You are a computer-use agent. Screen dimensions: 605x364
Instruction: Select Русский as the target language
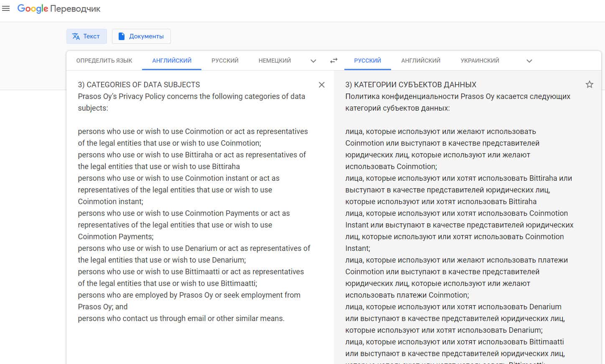tap(368, 61)
